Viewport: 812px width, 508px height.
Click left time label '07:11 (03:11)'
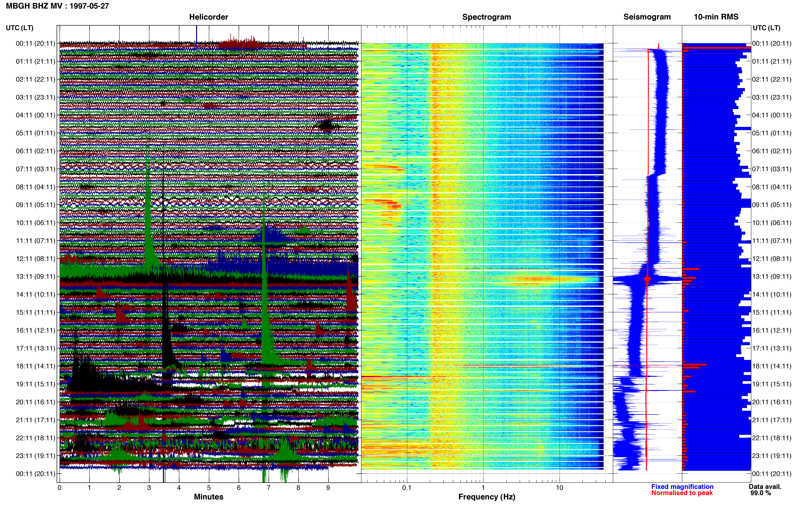[x=36, y=169]
